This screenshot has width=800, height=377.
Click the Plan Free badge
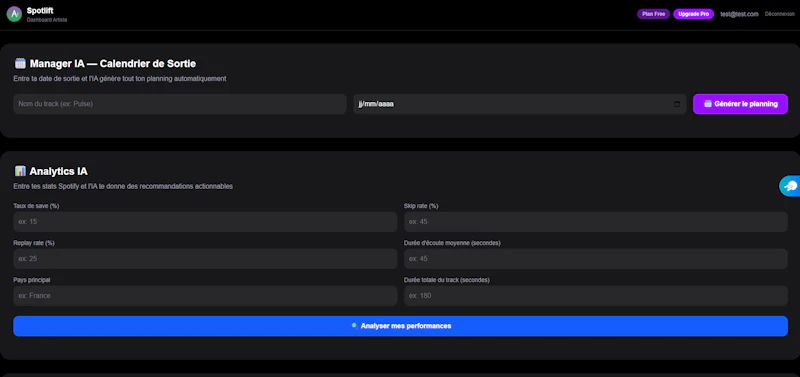[x=653, y=14]
